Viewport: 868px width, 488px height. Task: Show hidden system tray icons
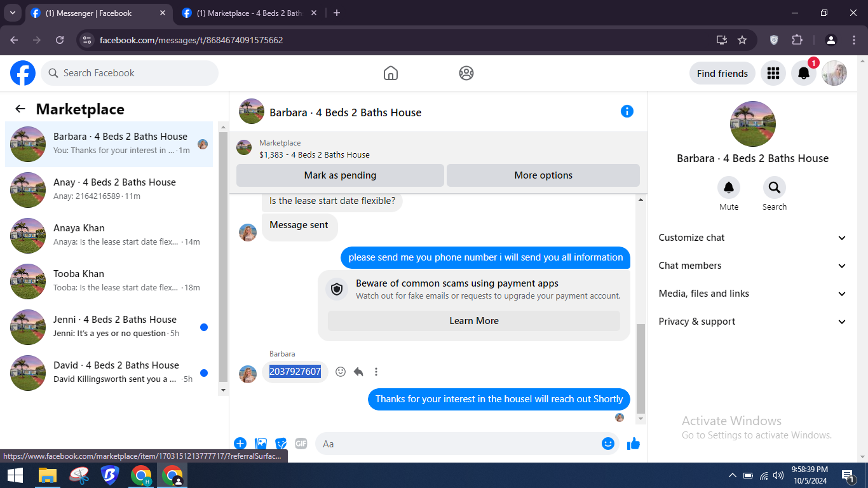pos(732,475)
